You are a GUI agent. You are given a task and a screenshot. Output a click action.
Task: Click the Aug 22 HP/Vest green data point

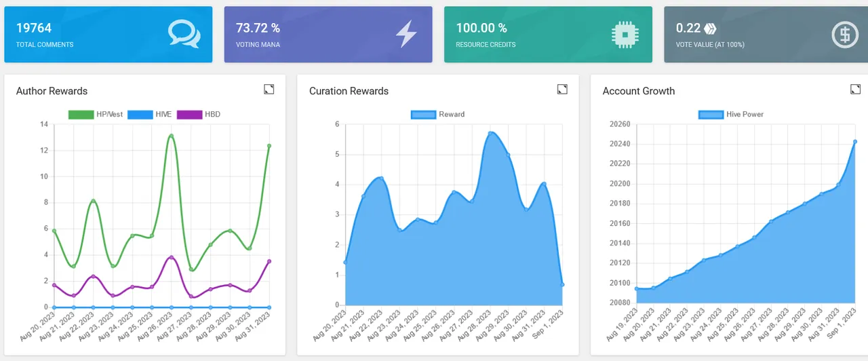pos(93,201)
